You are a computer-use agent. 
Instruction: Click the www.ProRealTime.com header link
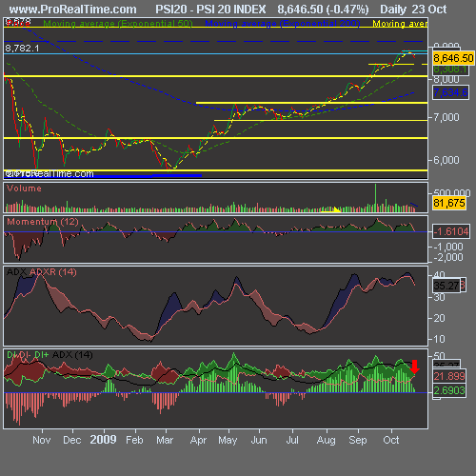point(72,10)
